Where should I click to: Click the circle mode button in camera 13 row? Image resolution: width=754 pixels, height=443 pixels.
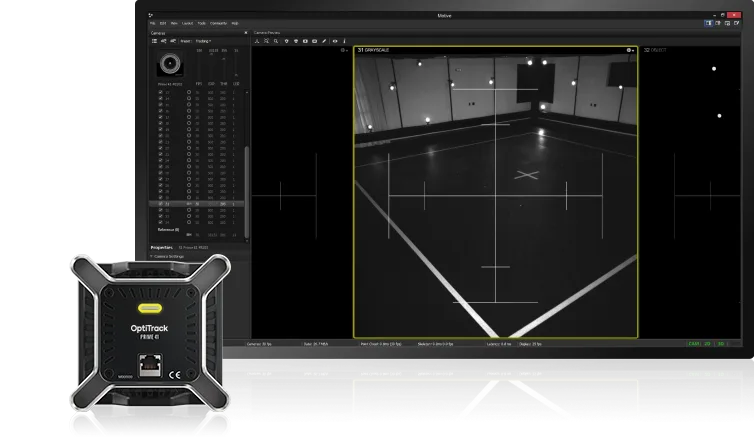click(189, 92)
